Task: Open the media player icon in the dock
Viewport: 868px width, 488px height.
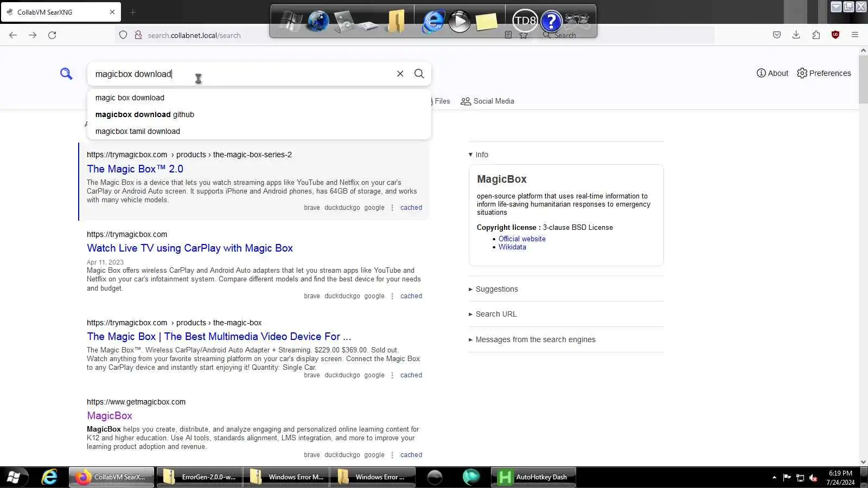Action: click(459, 21)
